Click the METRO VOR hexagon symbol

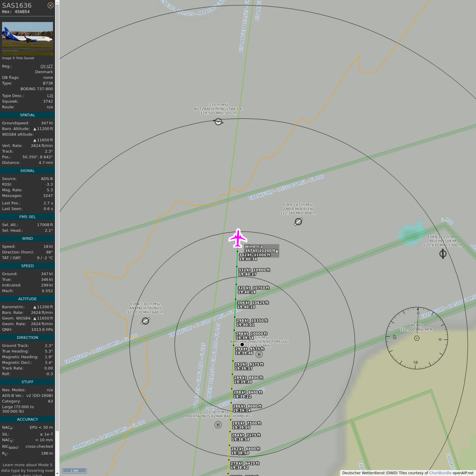[x=417, y=338]
